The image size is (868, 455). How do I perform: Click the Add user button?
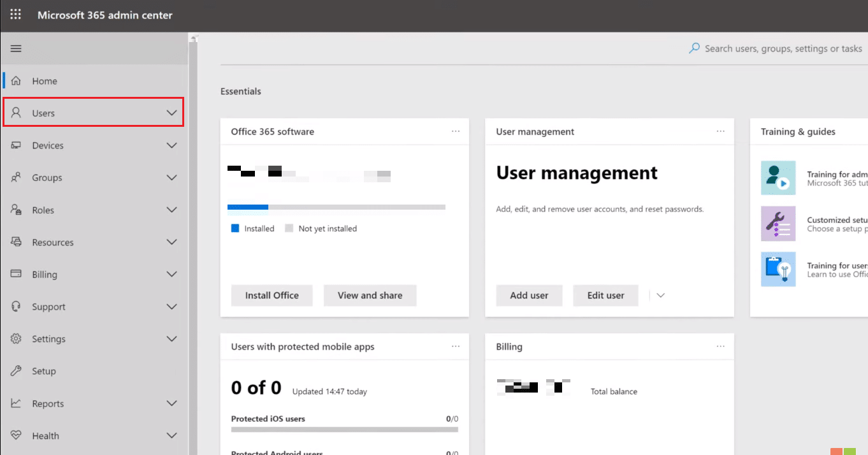click(530, 296)
